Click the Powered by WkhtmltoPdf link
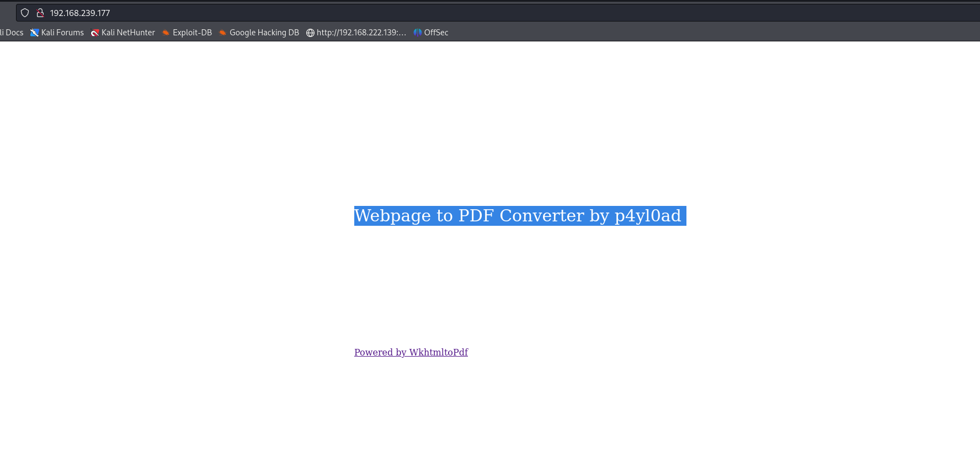980x472 pixels. pos(411,352)
